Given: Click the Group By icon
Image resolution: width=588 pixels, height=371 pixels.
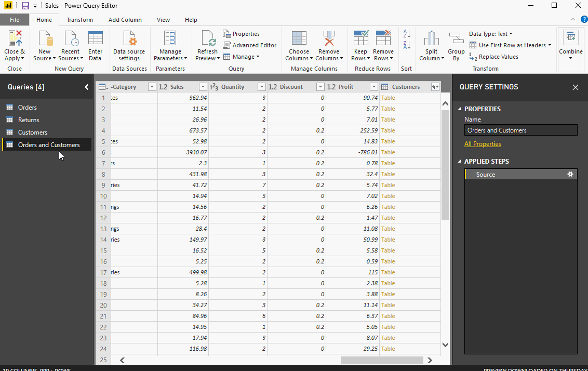Looking at the screenshot, I should (456, 38).
